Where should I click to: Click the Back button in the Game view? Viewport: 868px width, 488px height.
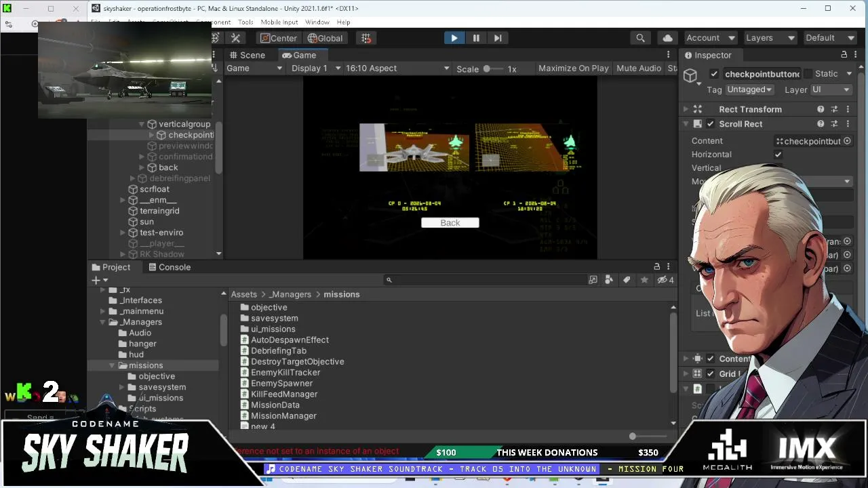[x=450, y=223]
